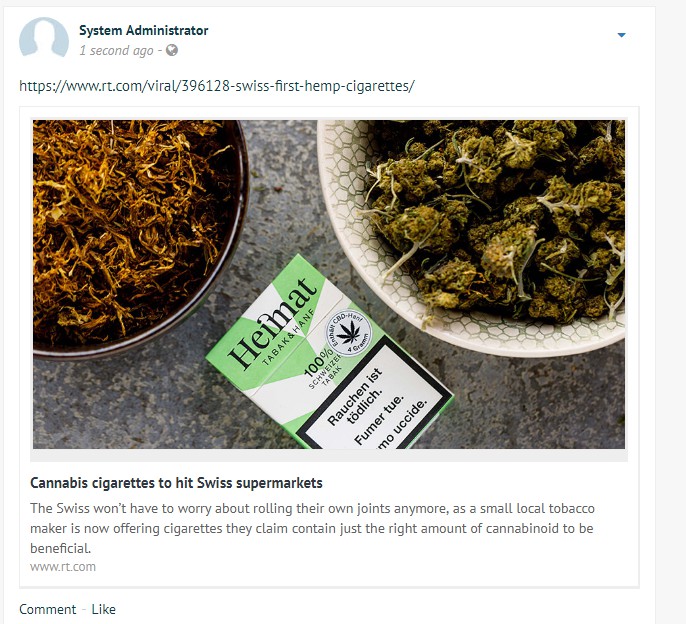Click the article description about Swiss joints
The height and width of the screenshot is (624, 686).
(312, 528)
